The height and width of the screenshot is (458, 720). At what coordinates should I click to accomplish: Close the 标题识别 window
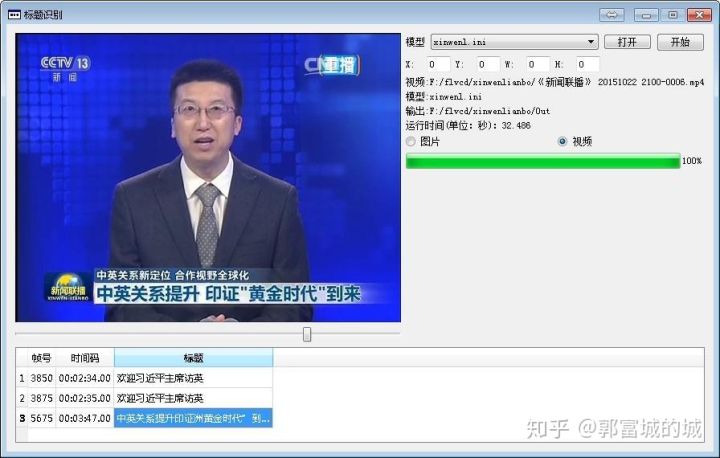(x=699, y=15)
